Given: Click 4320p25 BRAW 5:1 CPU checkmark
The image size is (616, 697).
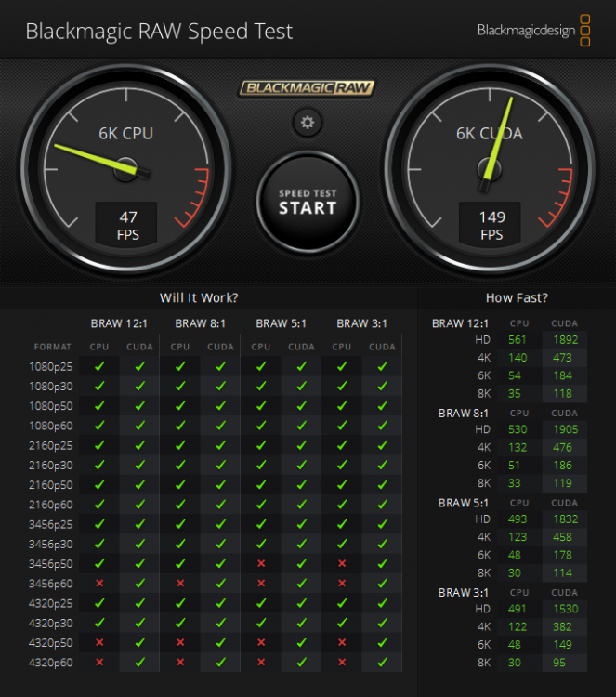Looking at the screenshot, I should (x=261, y=603).
